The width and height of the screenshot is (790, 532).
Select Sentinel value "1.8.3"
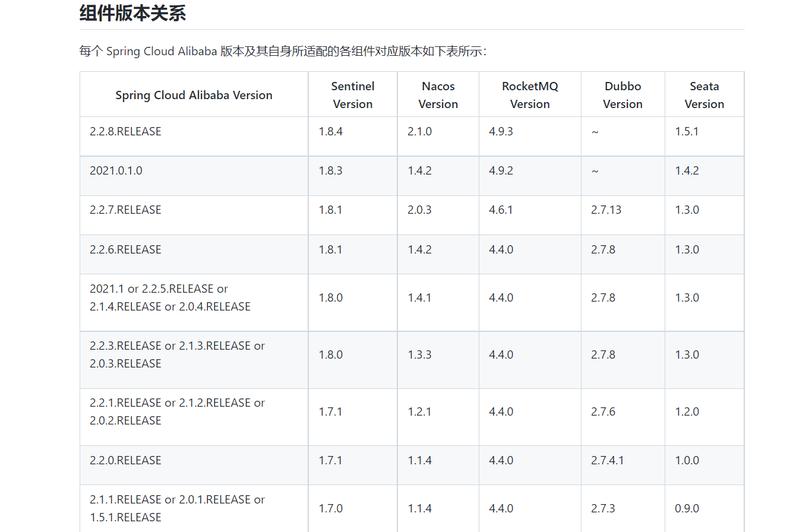tap(330, 170)
